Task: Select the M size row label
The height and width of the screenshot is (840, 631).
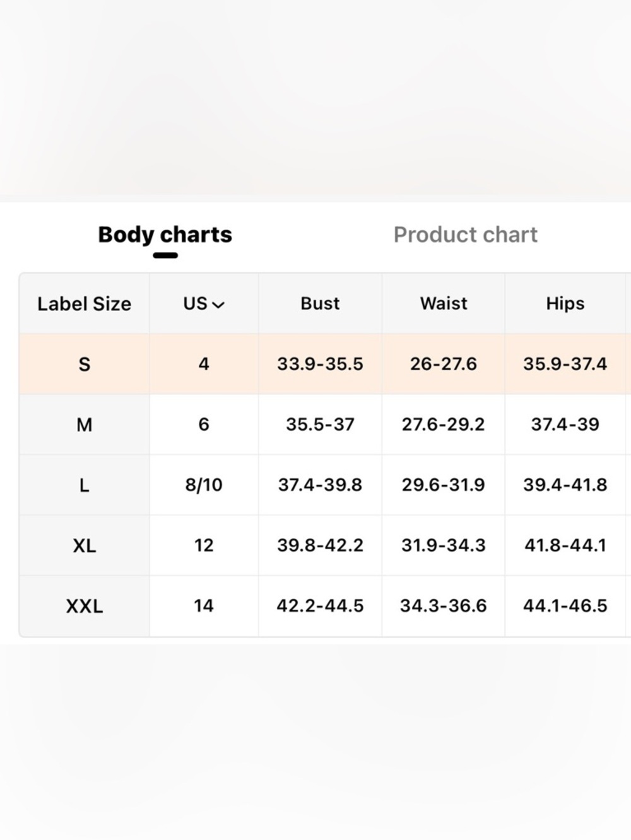Action: coord(84,425)
